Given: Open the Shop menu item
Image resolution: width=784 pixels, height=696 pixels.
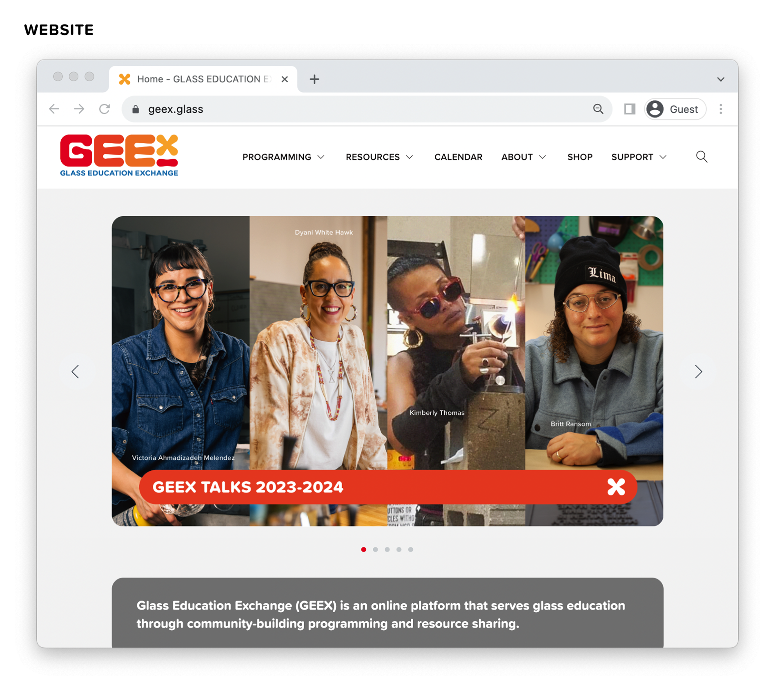Looking at the screenshot, I should tap(580, 157).
